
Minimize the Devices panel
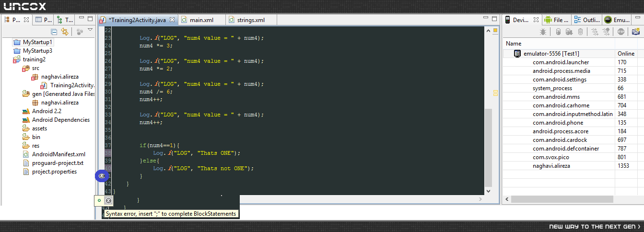tap(637, 18)
